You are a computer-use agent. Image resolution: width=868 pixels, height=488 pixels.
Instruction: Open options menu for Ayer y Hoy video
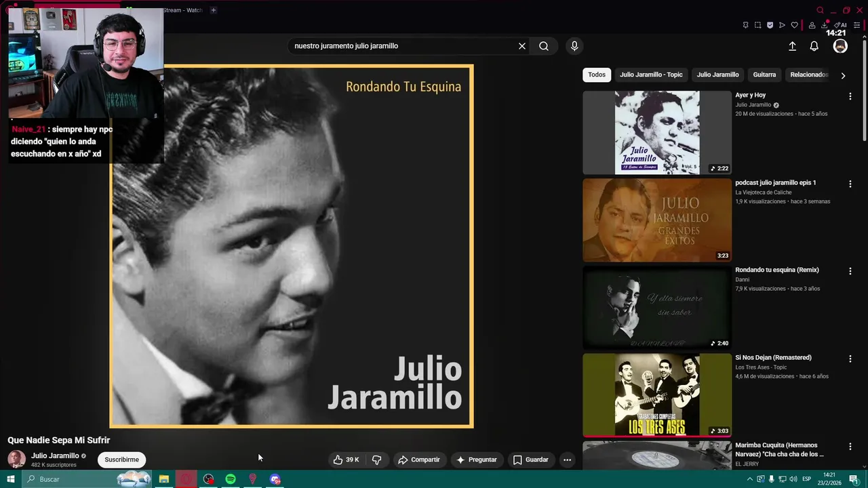[x=850, y=96]
